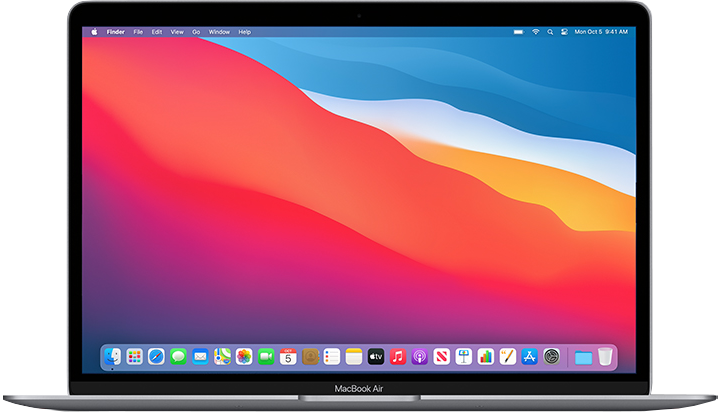Open the File menu
This screenshot has height=412, width=720.
(138, 32)
